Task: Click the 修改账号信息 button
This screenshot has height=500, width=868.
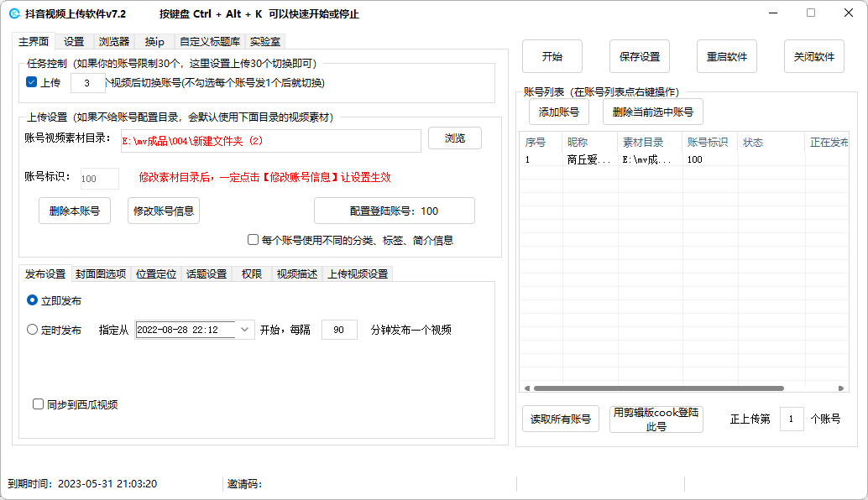Action: pos(164,211)
